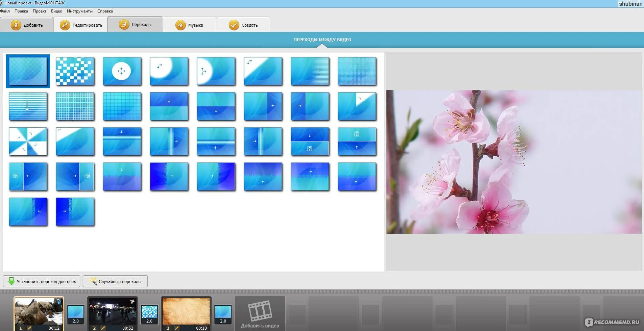This screenshot has height=331, width=644.
Task: Click the pencil edit icon on clip 3
Action: 177,328
